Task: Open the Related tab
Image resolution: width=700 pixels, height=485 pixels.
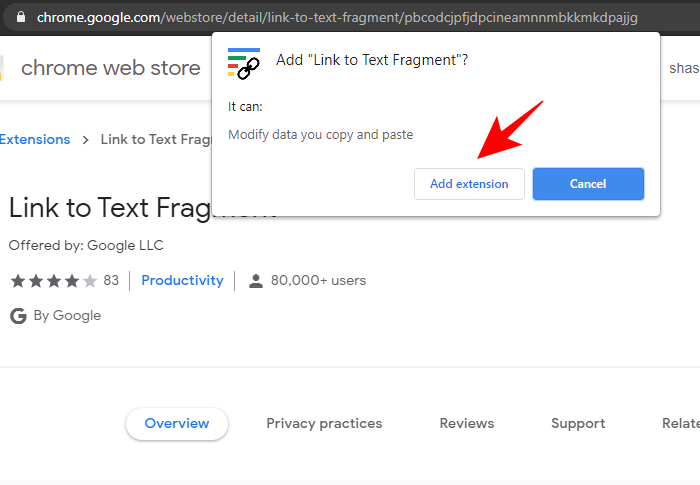Action: [x=680, y=424]
